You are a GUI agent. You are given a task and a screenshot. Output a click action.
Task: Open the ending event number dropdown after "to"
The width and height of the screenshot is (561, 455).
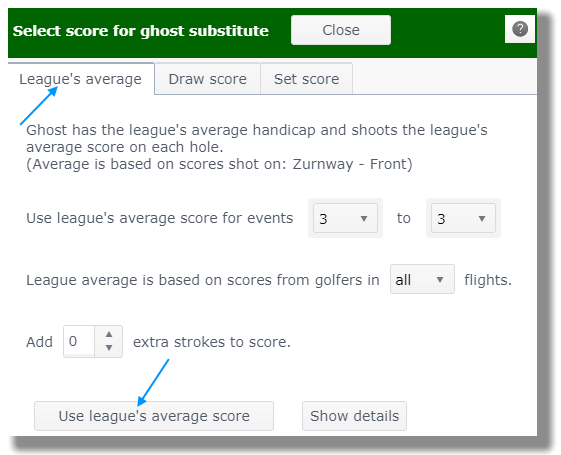point(463,218)
